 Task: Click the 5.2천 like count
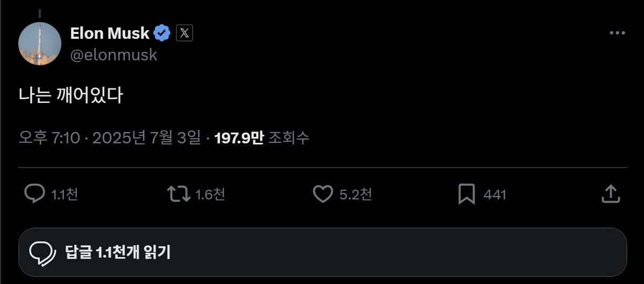click(356, 194)
